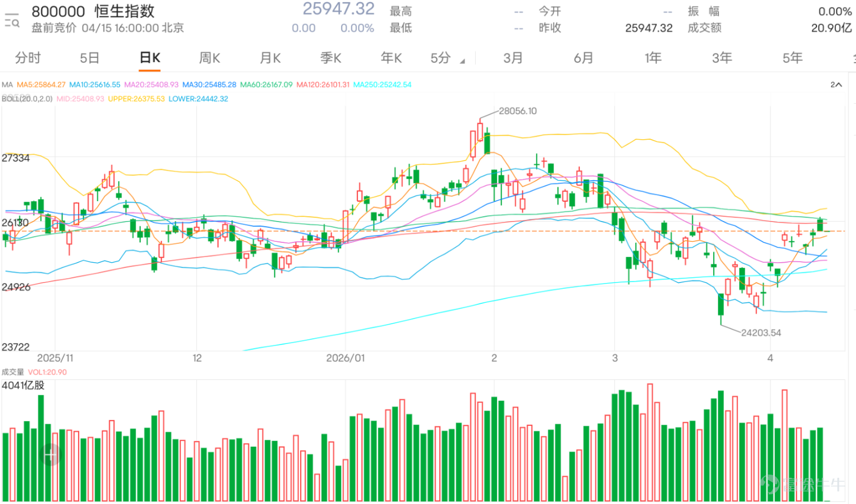Tap the floating horizontal-line overlay button

point(51,455)
